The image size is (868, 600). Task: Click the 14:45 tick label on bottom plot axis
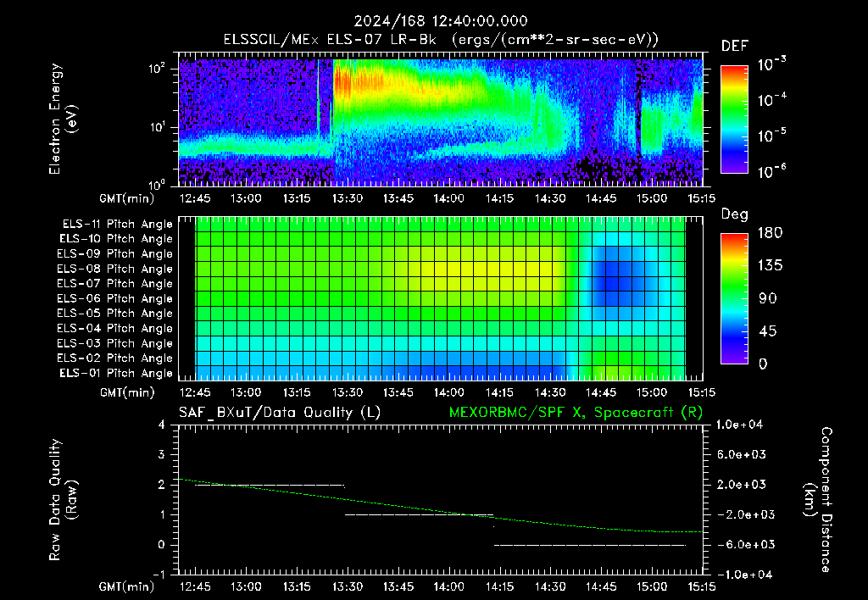[x=601, y=586]
